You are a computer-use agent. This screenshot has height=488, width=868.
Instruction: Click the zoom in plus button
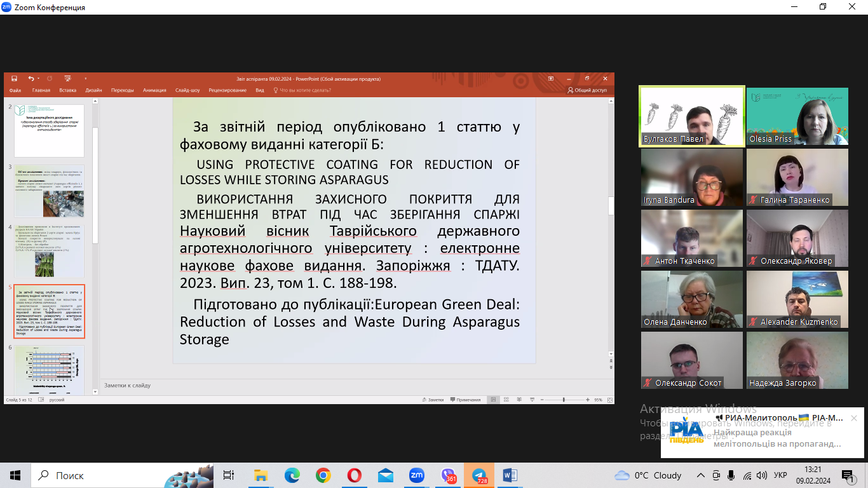coord(587,400)
